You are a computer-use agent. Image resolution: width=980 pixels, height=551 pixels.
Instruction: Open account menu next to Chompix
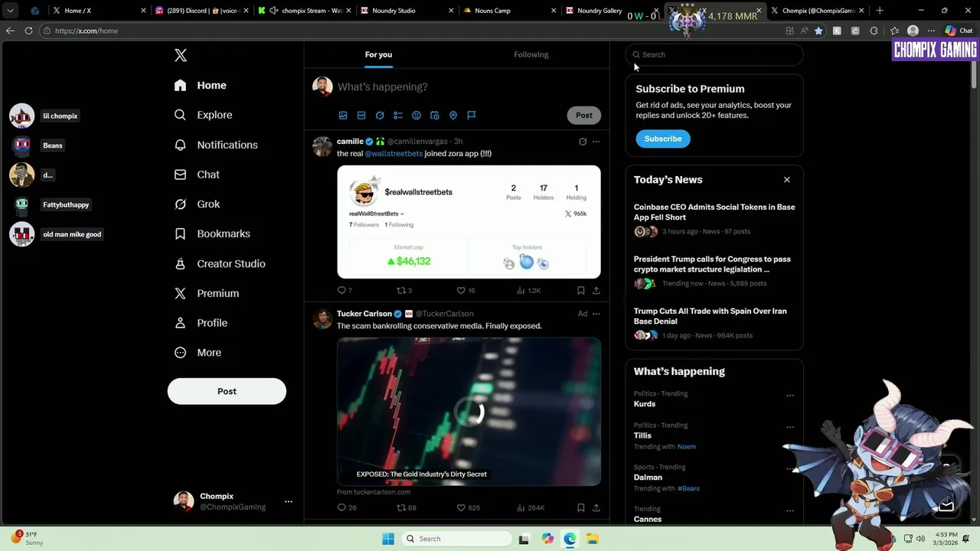(x=289, y=501)
